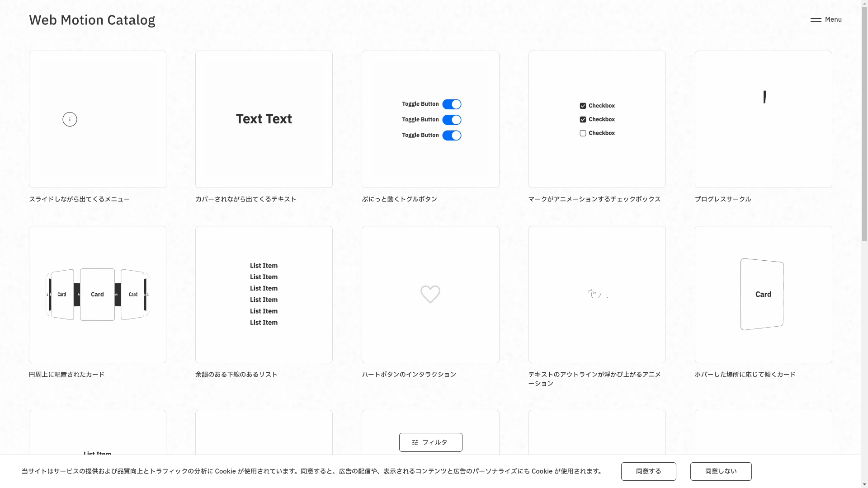
Task: Click the third Checkbox label text
Action: point(602,133)
